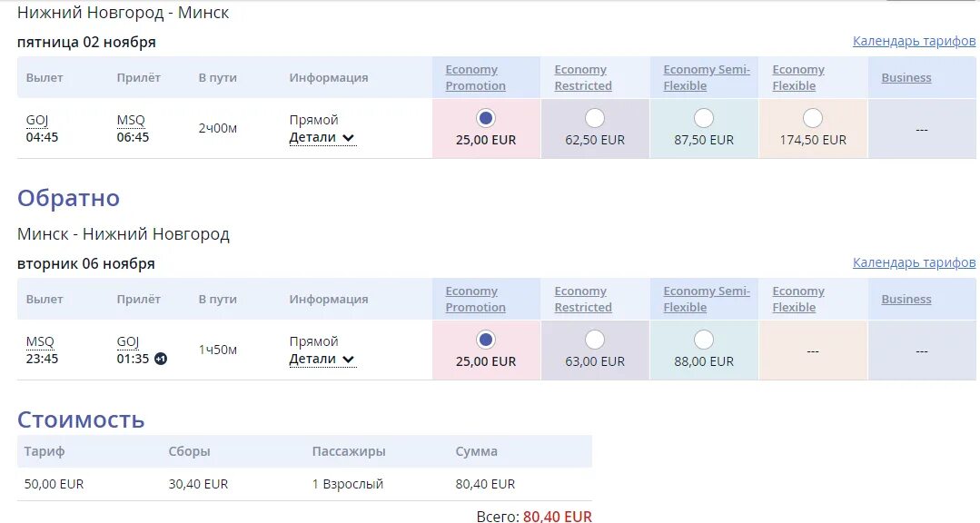Open the Business fare header in the outbound table
This screenshot has height=523, width=980.
tap(906, 78)
